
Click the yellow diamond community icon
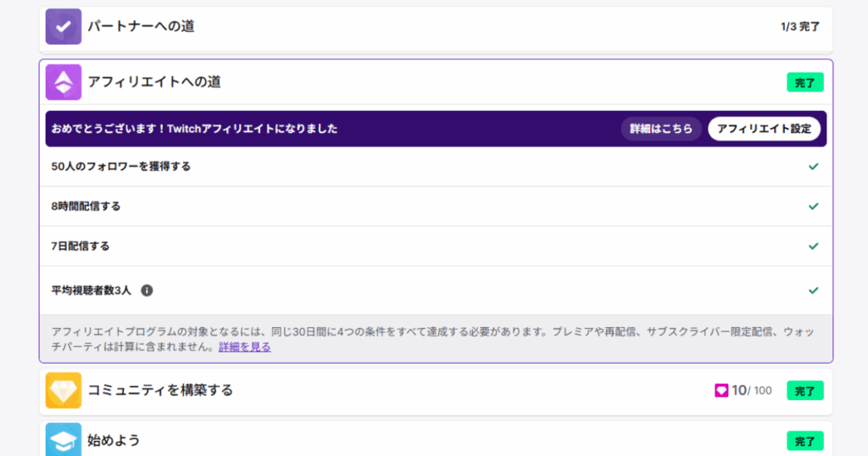pos(64,390)
